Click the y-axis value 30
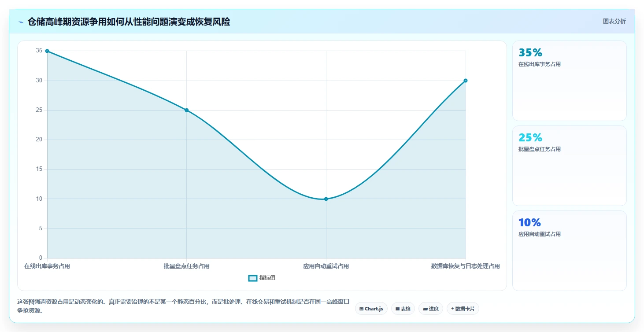The width and height of the screenshot is (644, 332). pos(39,81)
